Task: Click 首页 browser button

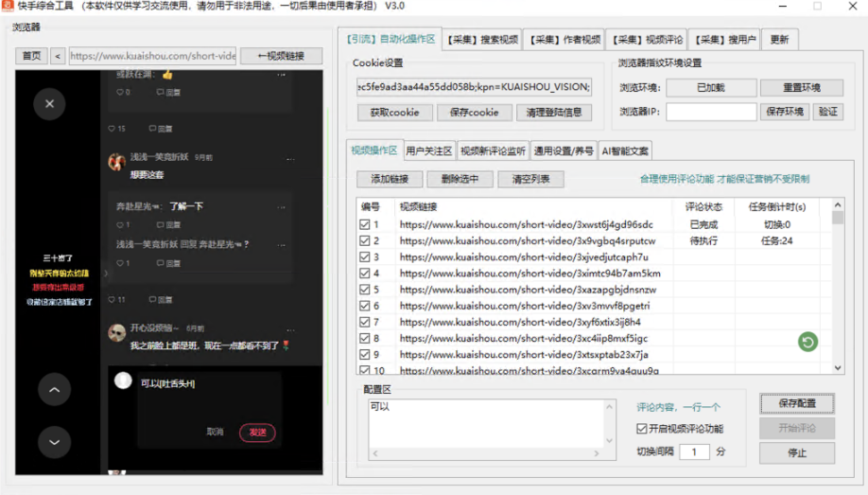Action: (x=31, y=56)
